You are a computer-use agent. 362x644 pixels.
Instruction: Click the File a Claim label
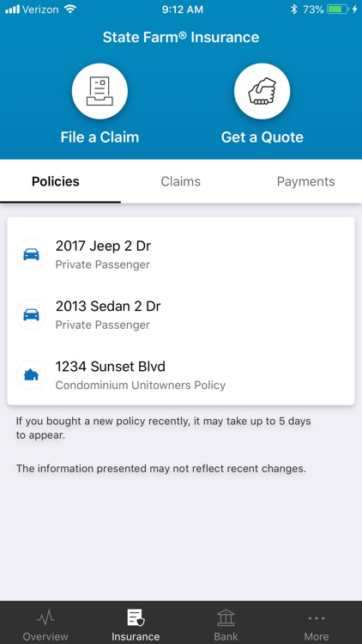pyautogui.click(x=100, y=137)
